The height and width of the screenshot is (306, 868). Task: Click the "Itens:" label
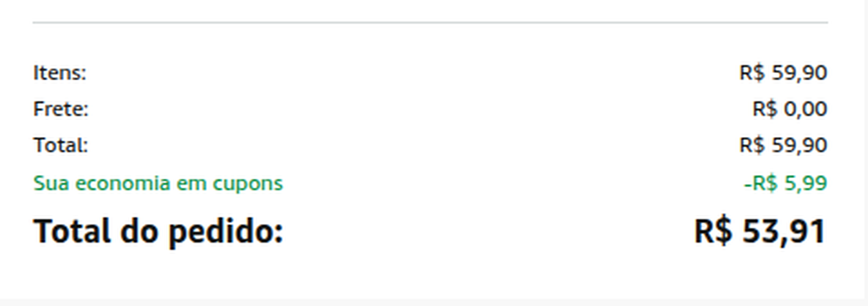click(x=60, y=73)
